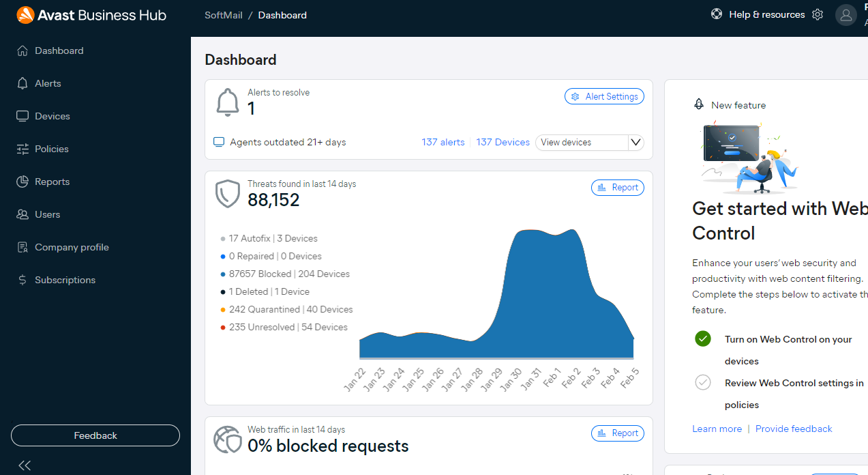Open the View devices dropdown
The width and height of the screenshot is (868, 475).
pyautogui.click(x=590, y=142)
